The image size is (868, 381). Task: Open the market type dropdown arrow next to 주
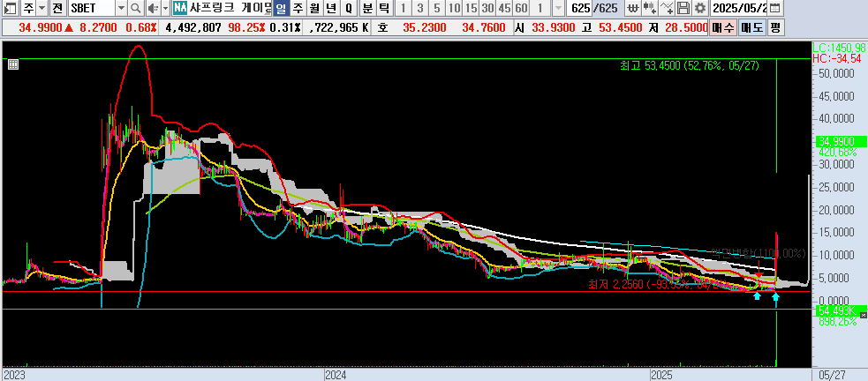[42, 8]
